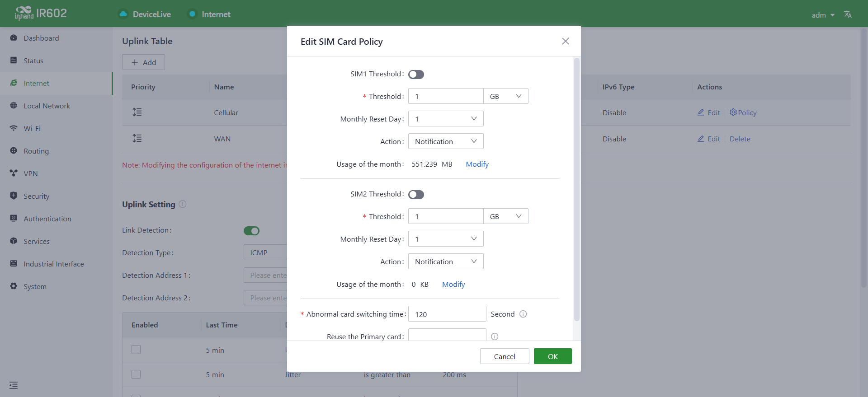Open the adm user menu
Viewport: 868px width, 397px height.
[x=823, y=15]
